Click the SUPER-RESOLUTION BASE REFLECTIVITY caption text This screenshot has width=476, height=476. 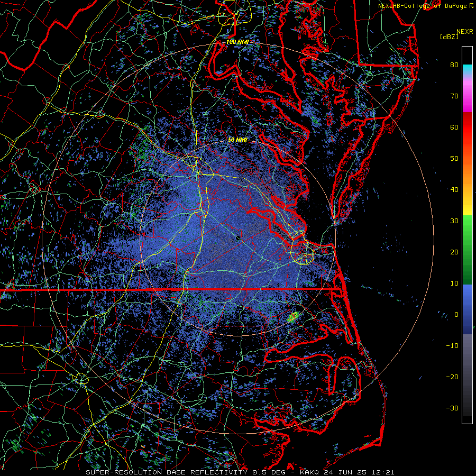(x=167, y=472)
